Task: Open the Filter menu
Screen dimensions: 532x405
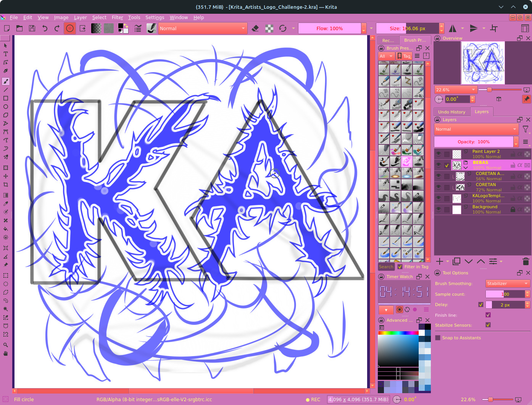Action: (117, 17)
